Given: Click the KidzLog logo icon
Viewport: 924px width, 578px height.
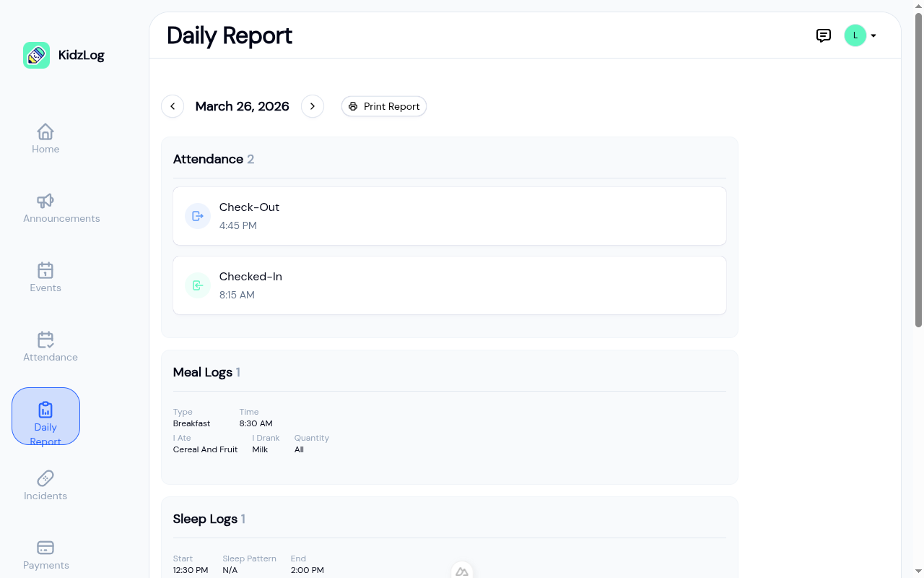Looking at the screenshot, I should tap(36, 55).
